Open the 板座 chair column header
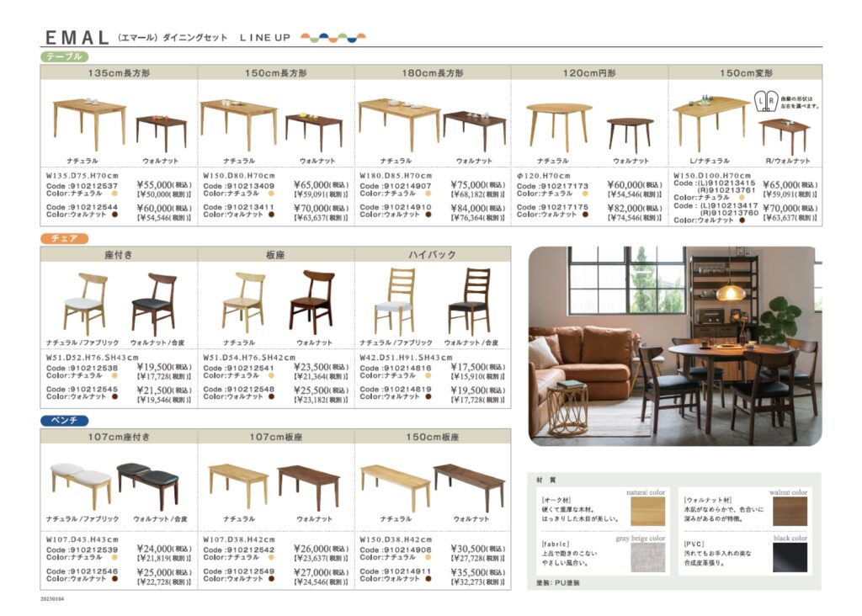The height and width of the screenshot is (616, 862). coord(276,254)
